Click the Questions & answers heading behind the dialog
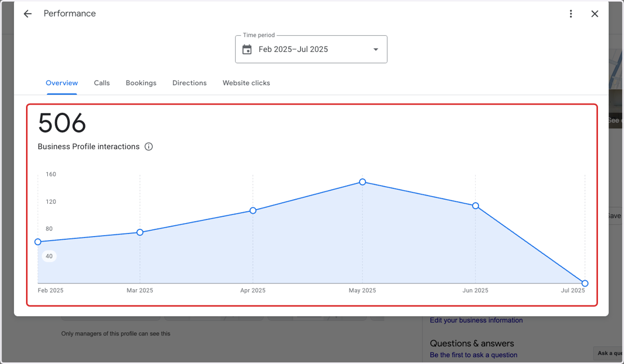 [472, 343]
